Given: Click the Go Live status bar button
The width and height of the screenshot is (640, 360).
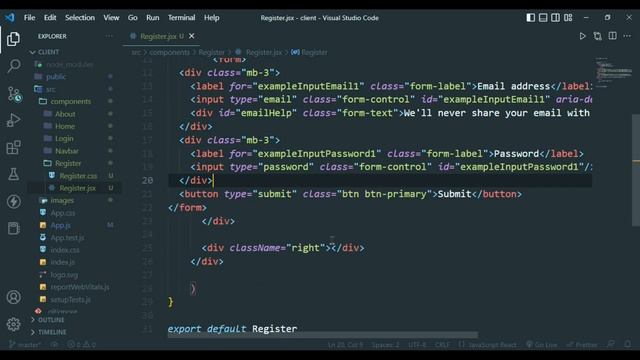Looking at the screenshot, I should tap(542, 344).
